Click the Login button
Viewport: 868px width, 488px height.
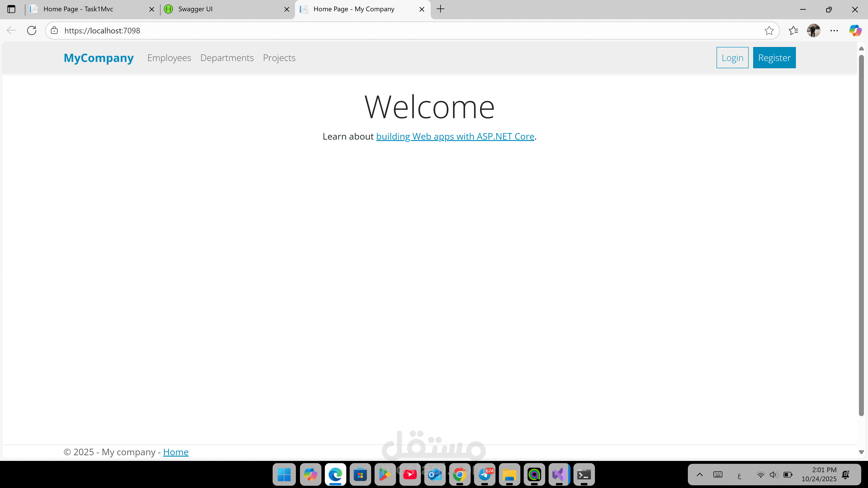pos(733,58)
